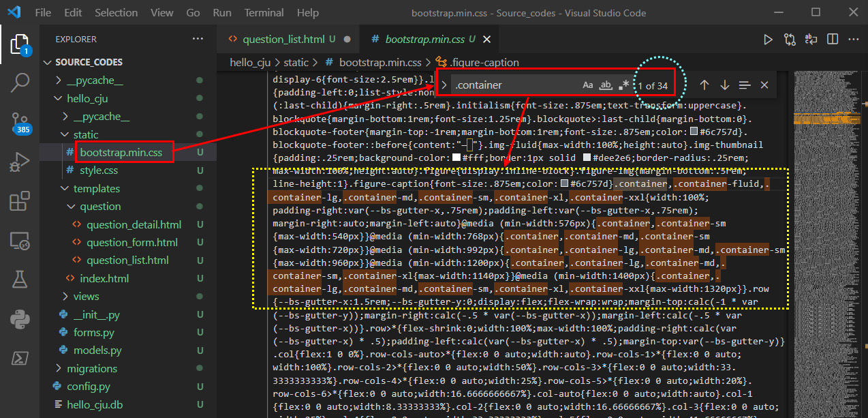
Task: Go to next match in Find widget
Action: [x=724, y=85]
